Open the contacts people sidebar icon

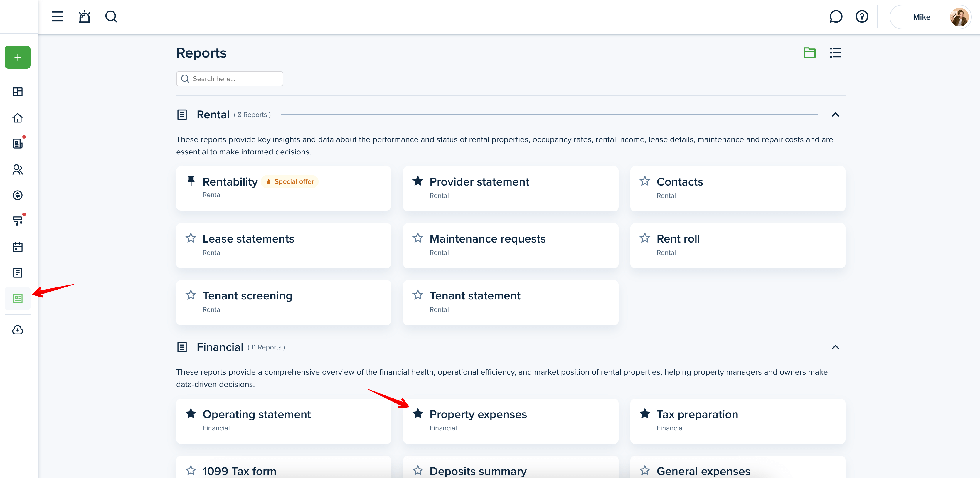18,169
